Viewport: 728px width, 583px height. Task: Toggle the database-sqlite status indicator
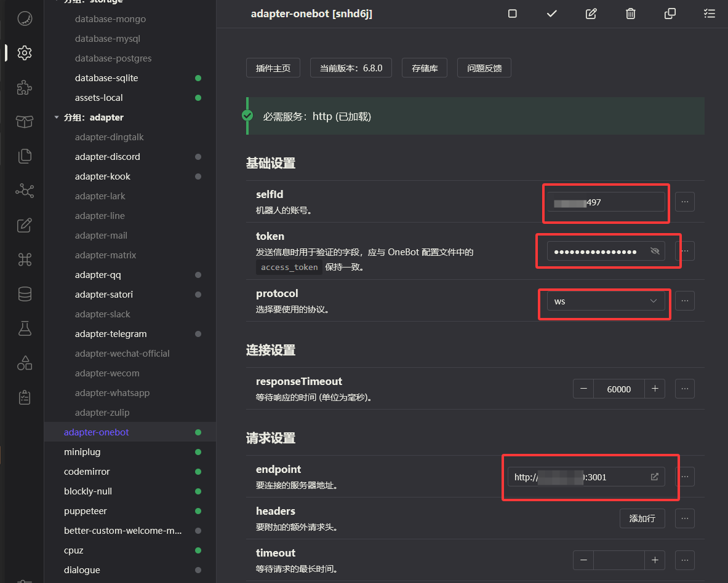[x=198, y=78]
